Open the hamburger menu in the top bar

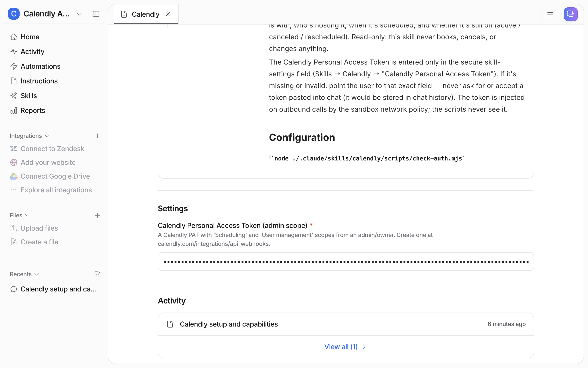tap(550, 14)
